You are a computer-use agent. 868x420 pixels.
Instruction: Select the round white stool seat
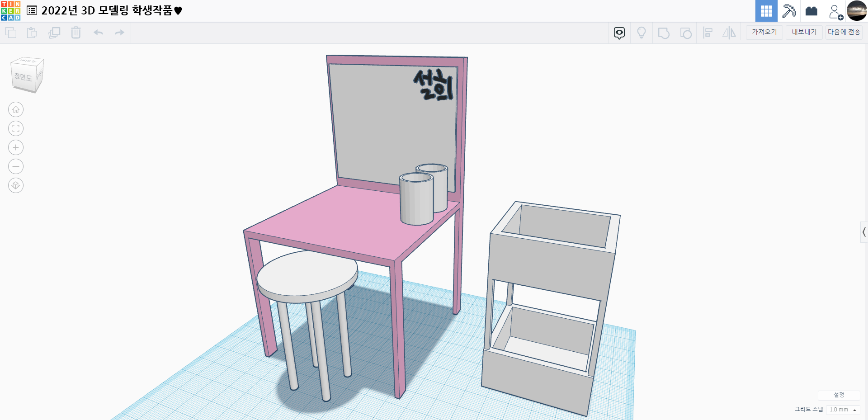pyautogui.click(x=307, y=276)
